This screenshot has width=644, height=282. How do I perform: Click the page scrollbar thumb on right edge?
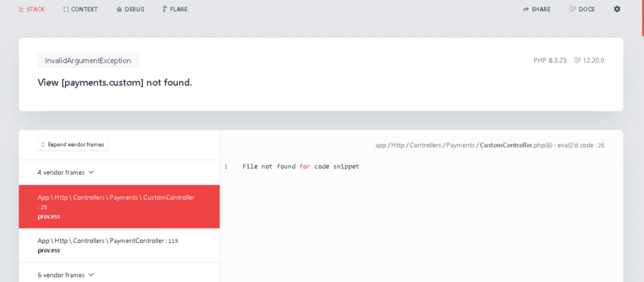coord(643,17)
